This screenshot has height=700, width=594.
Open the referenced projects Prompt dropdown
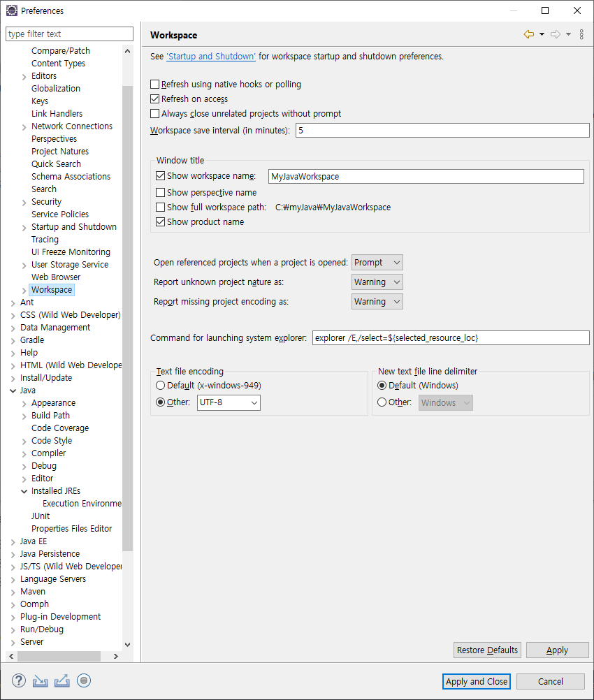pos(377,263)
